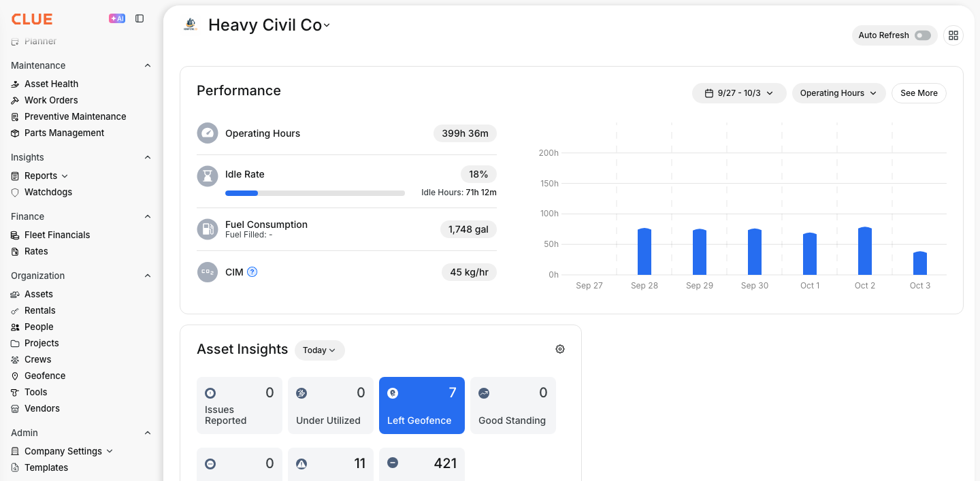Click the Idle Rate hourglass icon

pyautogui.click(x=208, y=177)
